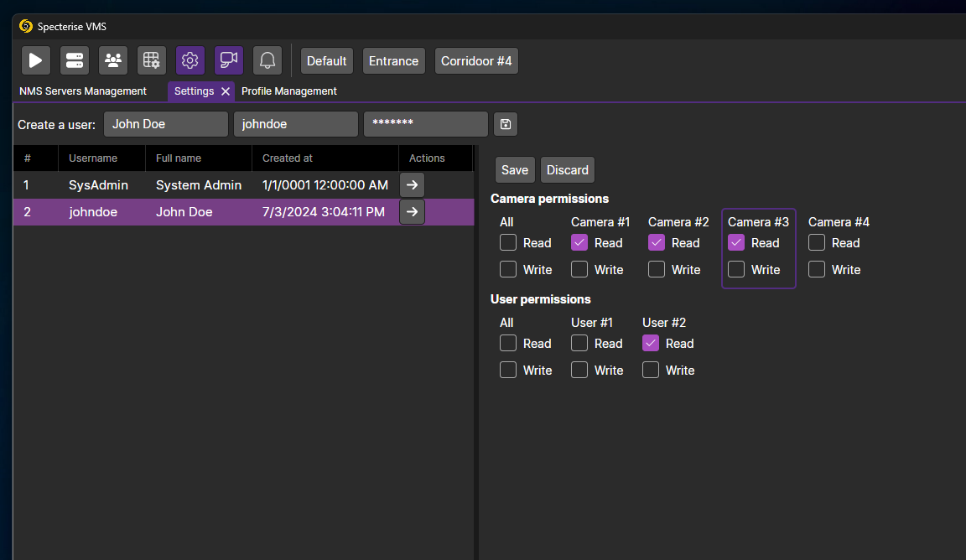Enable Write for Camera #3
This screenshot has width=966, height=560.
click(736, 269)
